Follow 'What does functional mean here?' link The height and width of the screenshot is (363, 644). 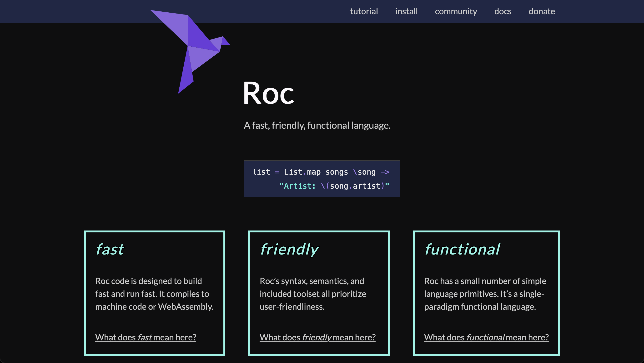(486, 337)
